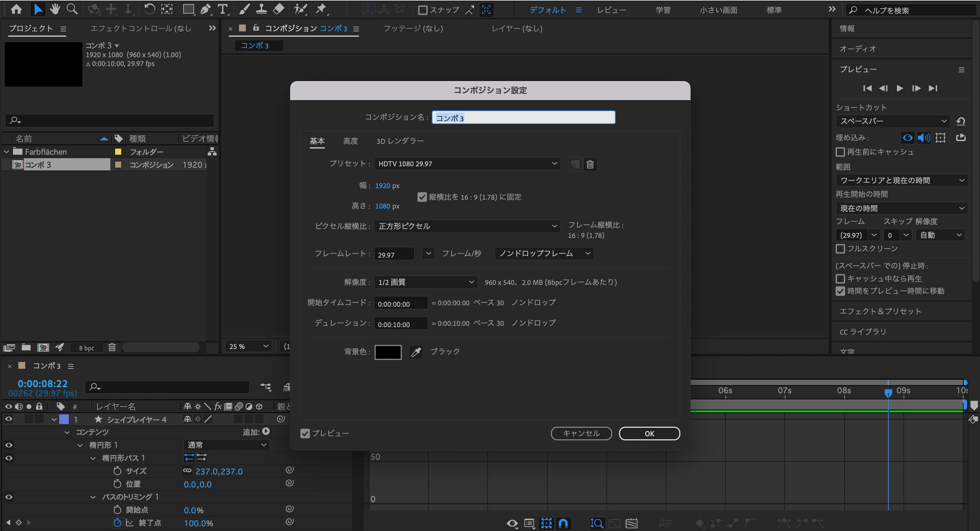Open the frame rate value dropdown arrow
Image resolution: width=980 pixels, height=531 pixels.
428,253
